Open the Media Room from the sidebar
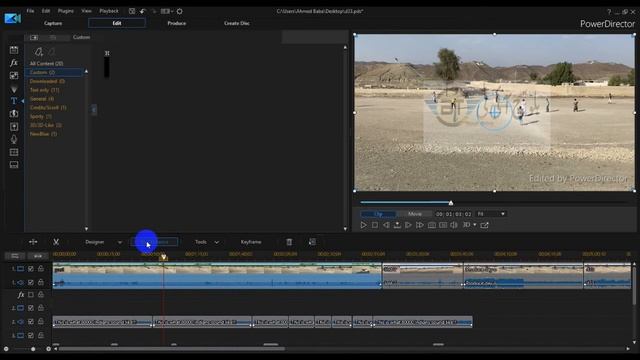Image resolution: width=640 pixels, height=360 pixels. pos(14,50)
